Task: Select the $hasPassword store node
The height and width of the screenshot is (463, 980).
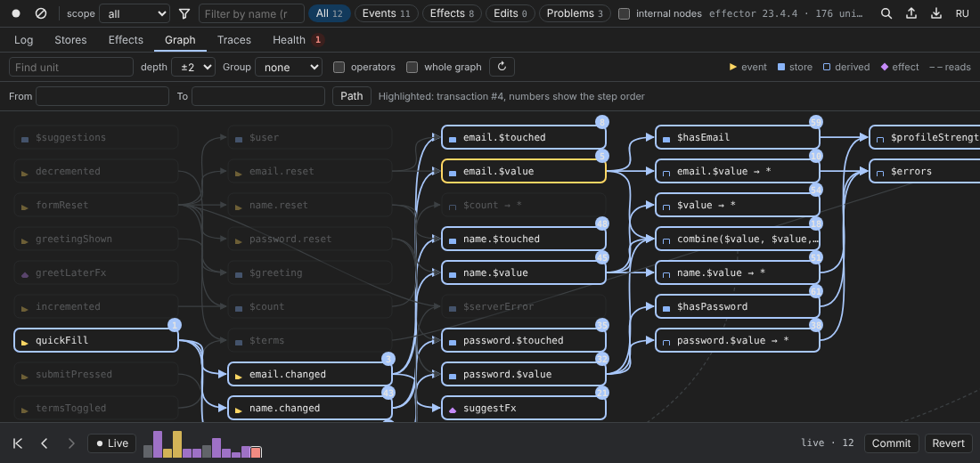Action: [737, 306]
